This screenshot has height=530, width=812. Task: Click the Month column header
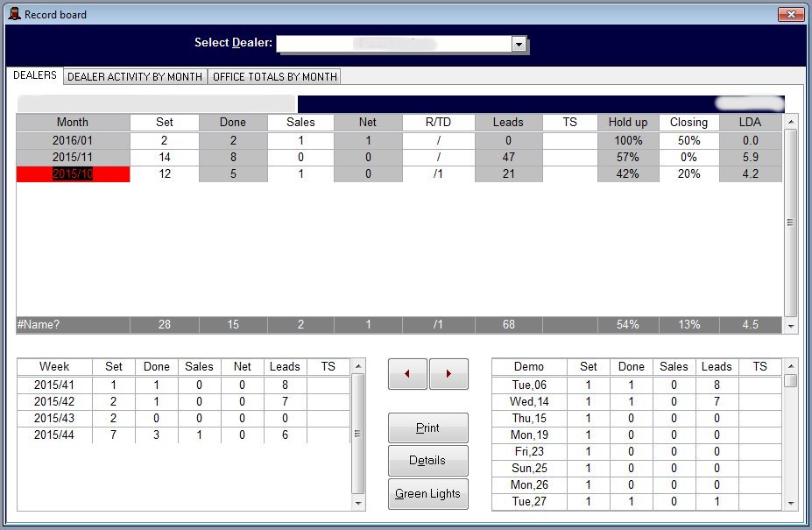coord(73,123)
